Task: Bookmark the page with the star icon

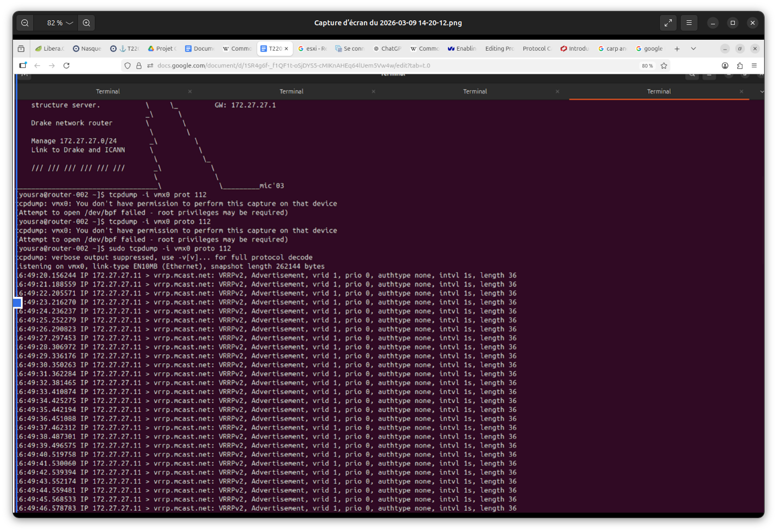Action: pyautogui.click(x=664, y=66)
